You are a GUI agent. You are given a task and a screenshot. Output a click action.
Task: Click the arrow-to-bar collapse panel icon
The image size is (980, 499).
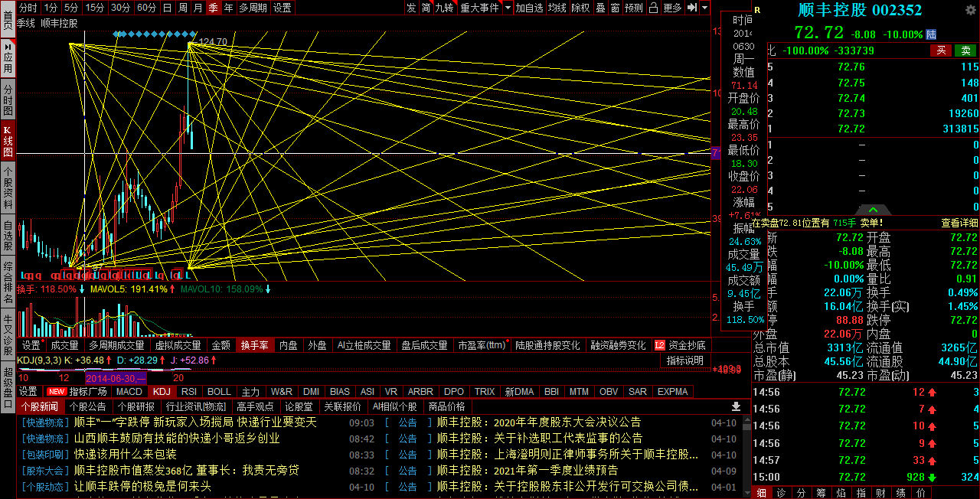[691, 8]
